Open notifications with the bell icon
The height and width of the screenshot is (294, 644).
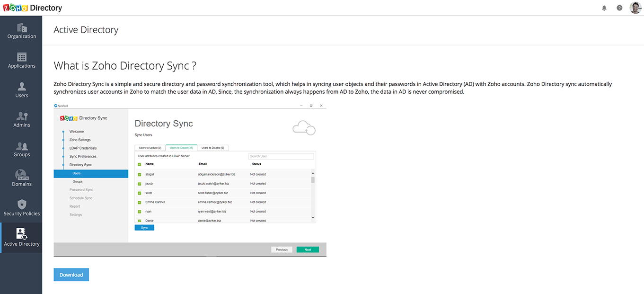pos(604,8)
